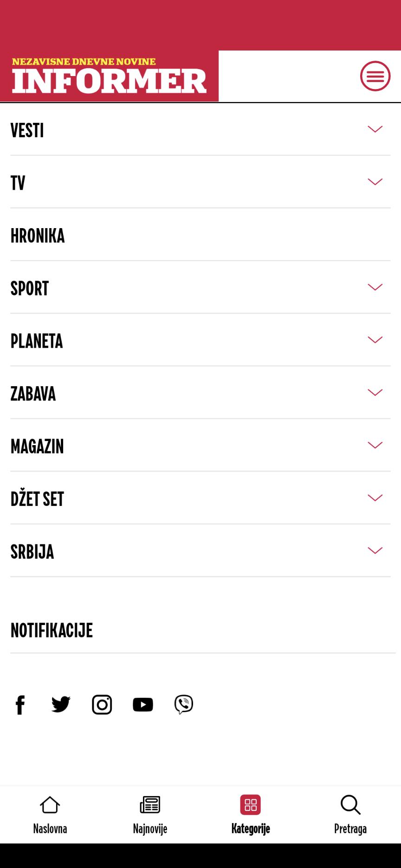
Task: Open the YouTube channel icon
Action: tap(142, 705)
